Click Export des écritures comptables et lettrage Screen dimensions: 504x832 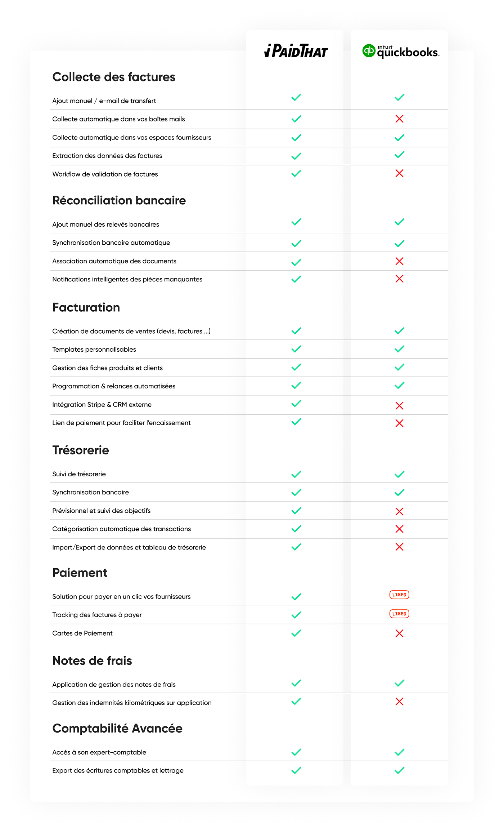pyautogui.click(x=118, y=770)
